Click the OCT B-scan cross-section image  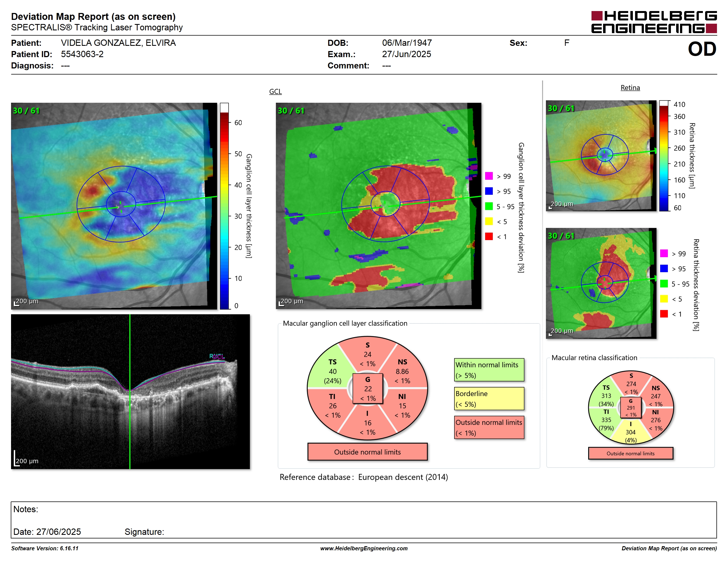(x=130, y=392)
